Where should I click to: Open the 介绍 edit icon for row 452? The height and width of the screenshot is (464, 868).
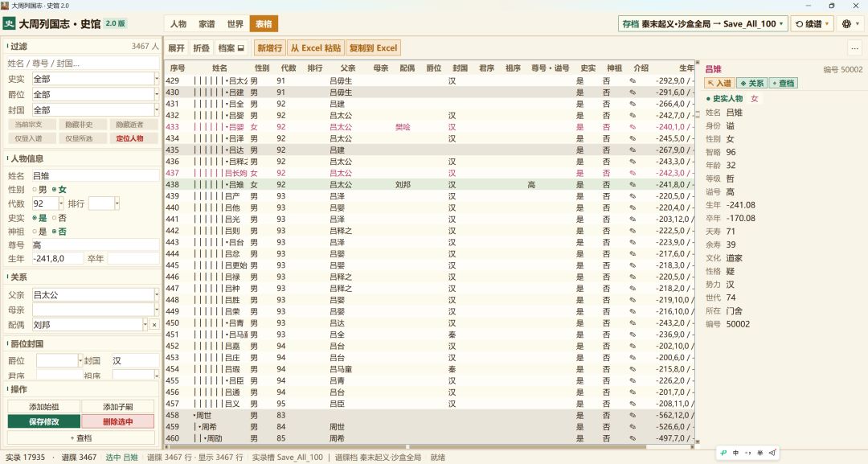pos(633,346)
